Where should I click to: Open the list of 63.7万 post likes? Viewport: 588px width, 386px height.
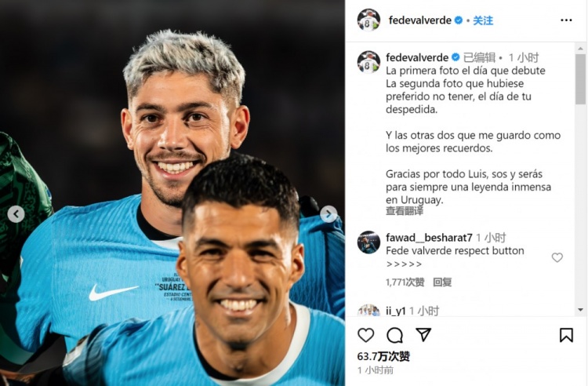(x=383, y=356)
